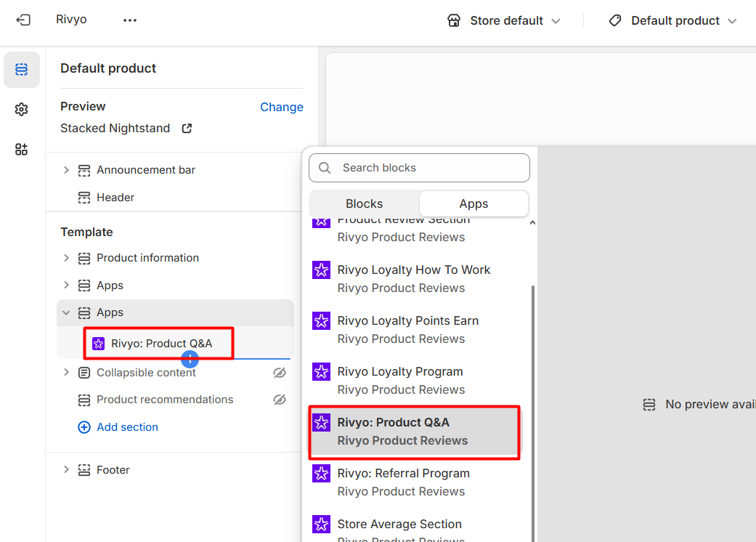Click Rivyo Loyalty How To Work star icon
The height and width of the screenshot is (542, 756).
coord(321,270)
